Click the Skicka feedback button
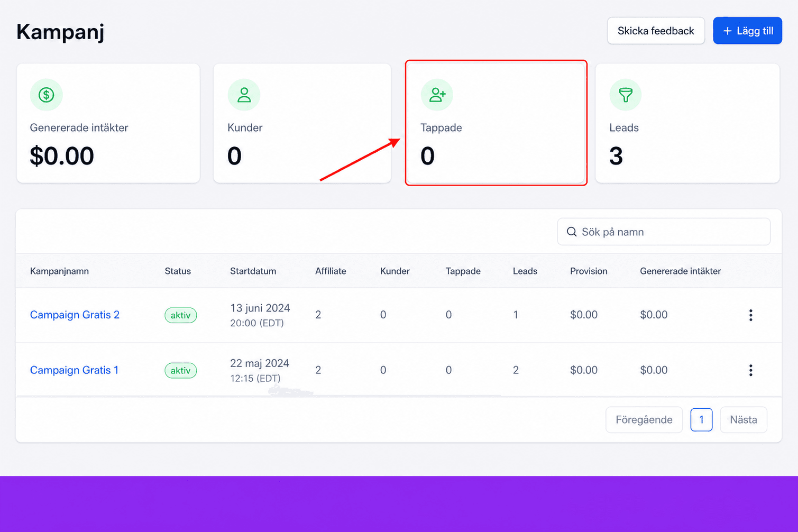Screen dimensions: 798x532 656,31
